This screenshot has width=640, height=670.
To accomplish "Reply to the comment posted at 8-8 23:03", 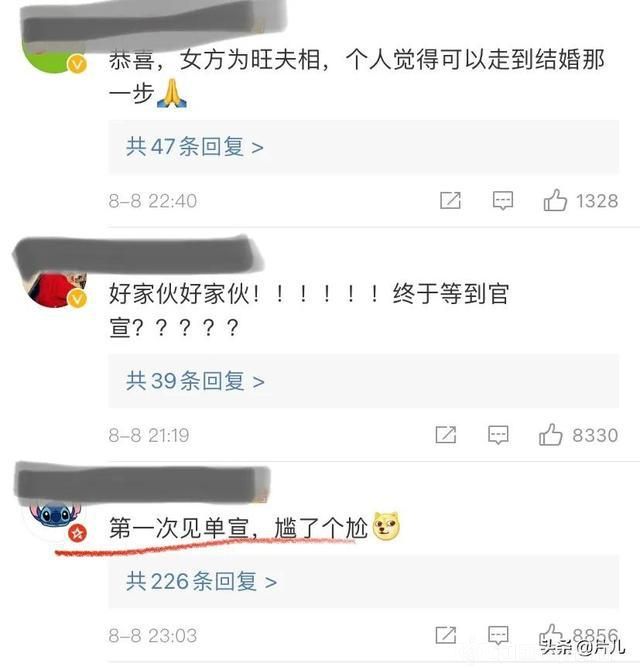I will pyautogui.click(x=498, y=635).
